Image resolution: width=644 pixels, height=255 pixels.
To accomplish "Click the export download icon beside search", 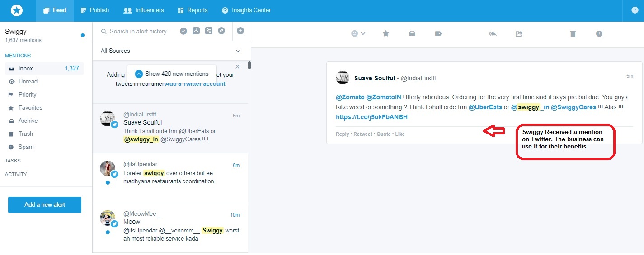I will coord(196,31).
